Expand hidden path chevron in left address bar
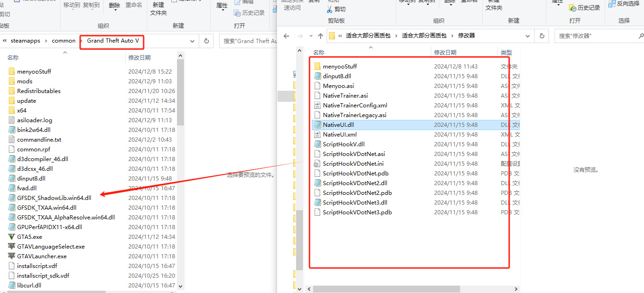The image size is (644, 293). point(5,41)
